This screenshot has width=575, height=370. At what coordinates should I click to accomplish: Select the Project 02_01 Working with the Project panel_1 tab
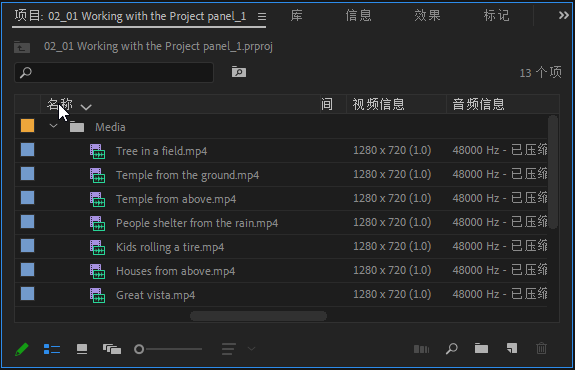(x=130, y=16)
